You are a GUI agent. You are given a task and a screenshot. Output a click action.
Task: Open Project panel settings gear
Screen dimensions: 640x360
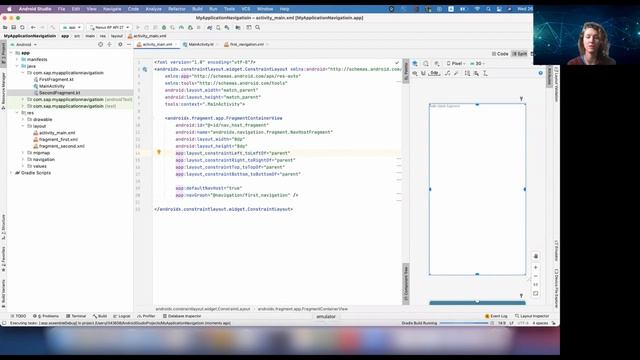120,44
